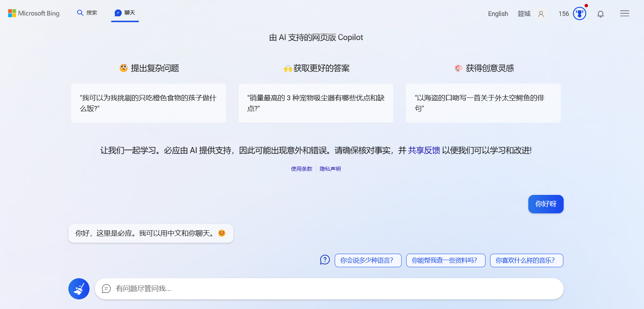644x309 pixels.
Task: Open the hamburger settings menu
Action: [x=625, y=13]
